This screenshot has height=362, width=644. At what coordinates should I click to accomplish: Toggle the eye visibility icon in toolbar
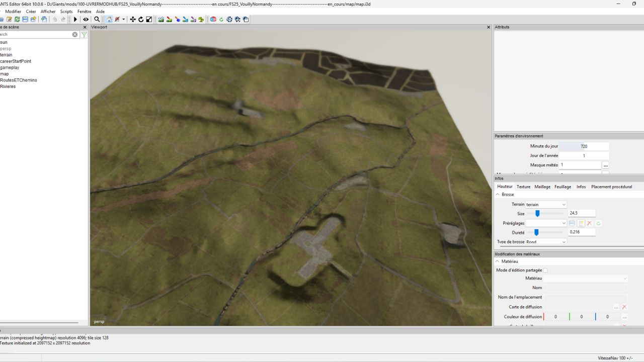click(86, 19)
